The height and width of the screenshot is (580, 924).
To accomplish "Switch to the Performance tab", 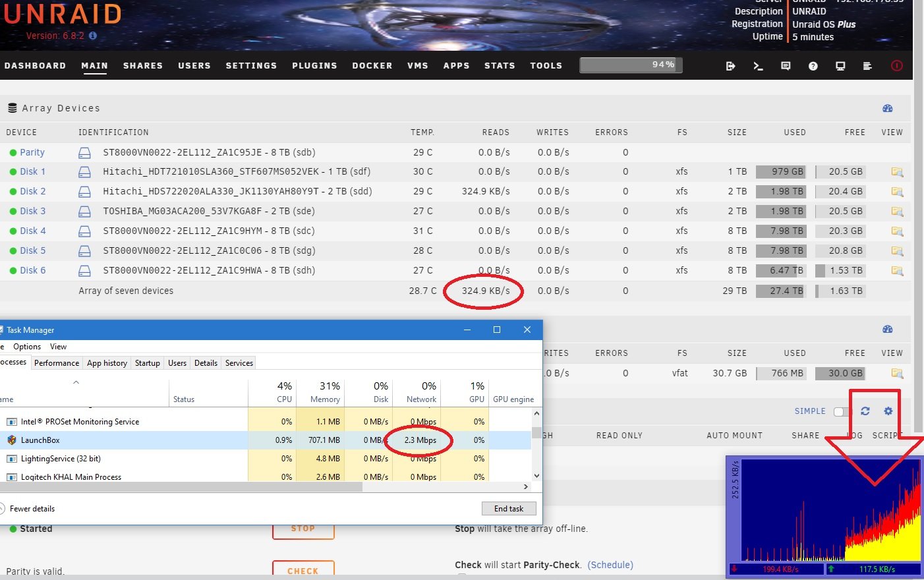I will (57, 363).
